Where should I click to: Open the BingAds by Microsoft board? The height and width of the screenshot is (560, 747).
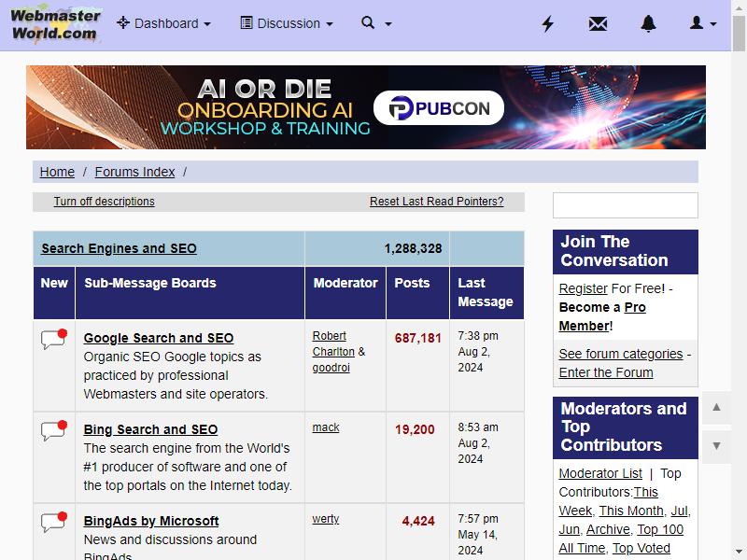pos(151,521)
